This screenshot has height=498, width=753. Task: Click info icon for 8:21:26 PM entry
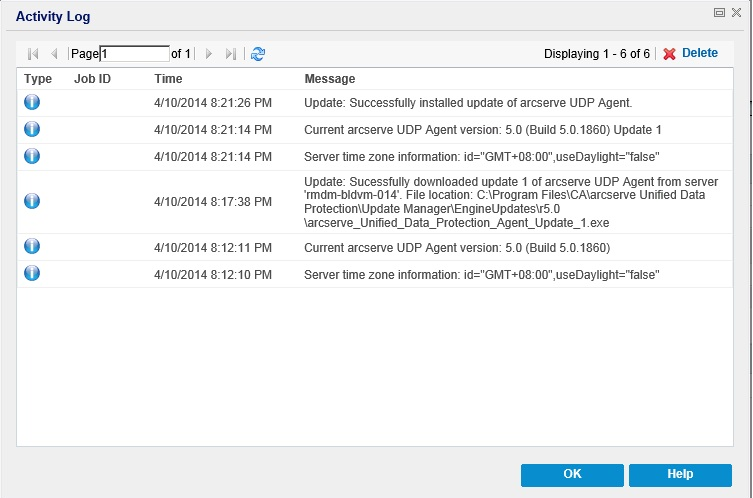(x=32, y=102)
